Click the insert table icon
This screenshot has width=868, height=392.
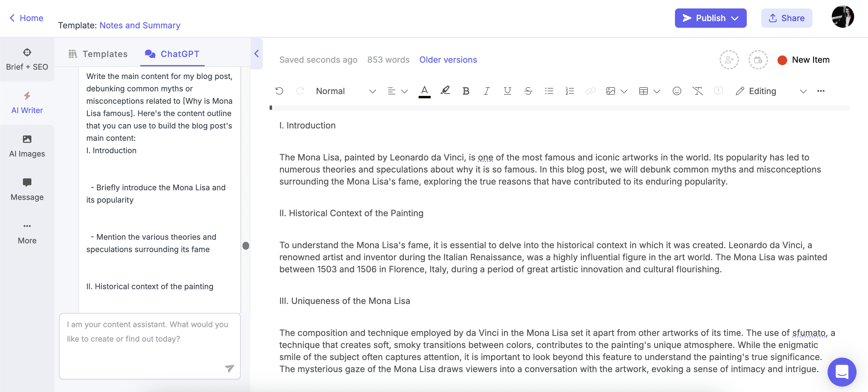(643, 91)
